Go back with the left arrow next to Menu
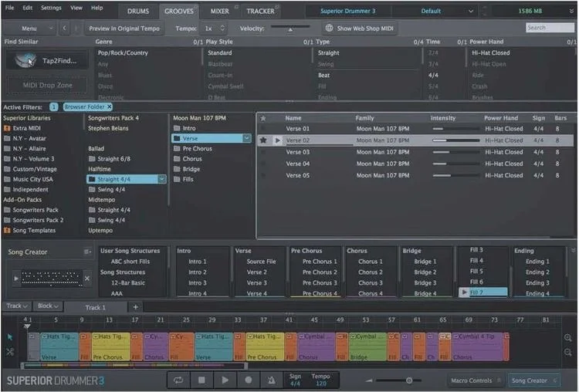 (x=64, y=28)
